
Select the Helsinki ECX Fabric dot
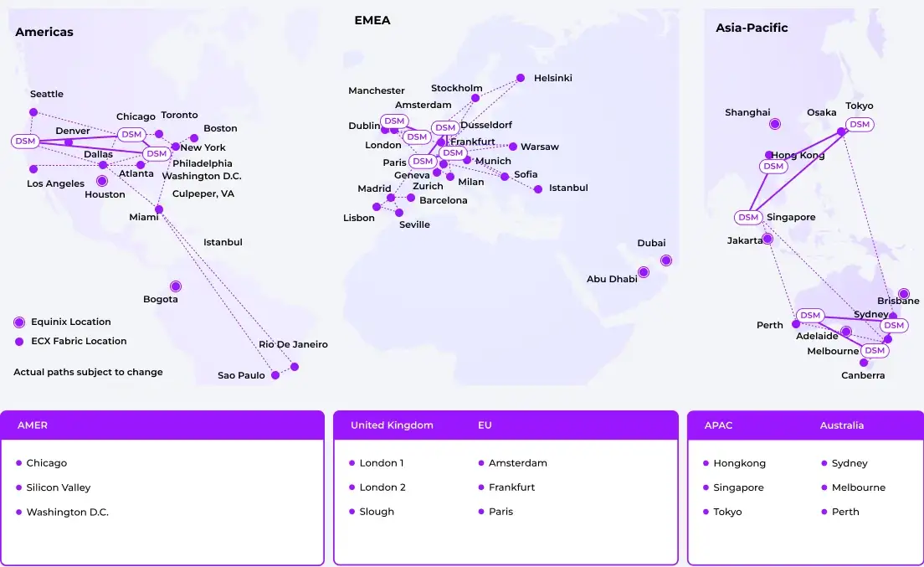[520, 78]
